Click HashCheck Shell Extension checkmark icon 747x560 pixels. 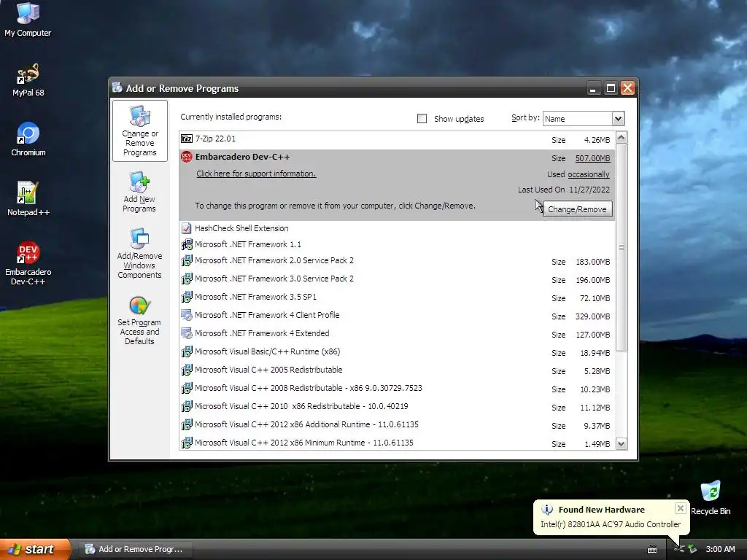[x=187, y=228]
